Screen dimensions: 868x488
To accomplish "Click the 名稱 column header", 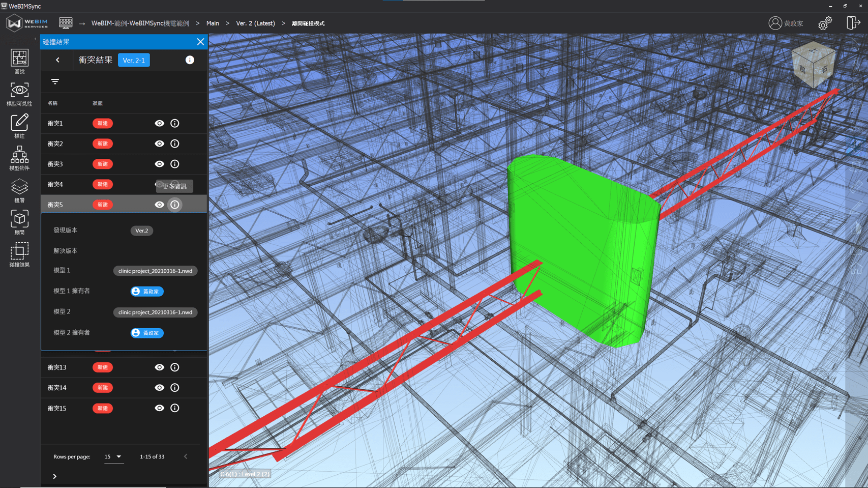I will 52,103.
